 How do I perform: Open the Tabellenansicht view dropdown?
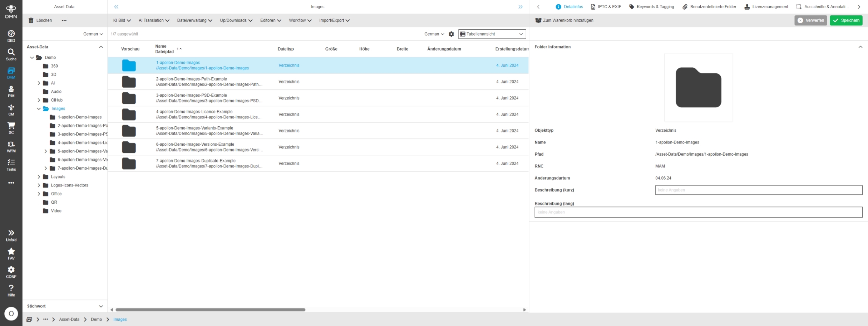pos(492,34)
